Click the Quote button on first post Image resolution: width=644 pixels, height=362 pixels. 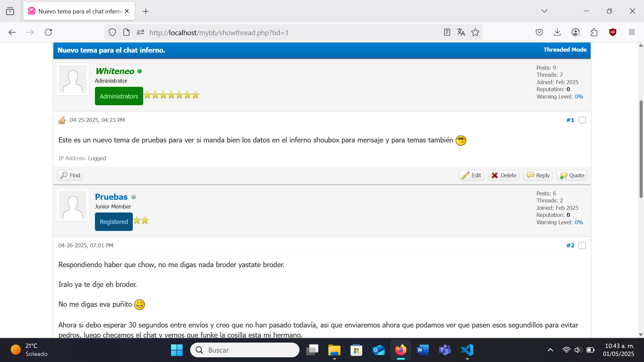(x=572, y=175)
